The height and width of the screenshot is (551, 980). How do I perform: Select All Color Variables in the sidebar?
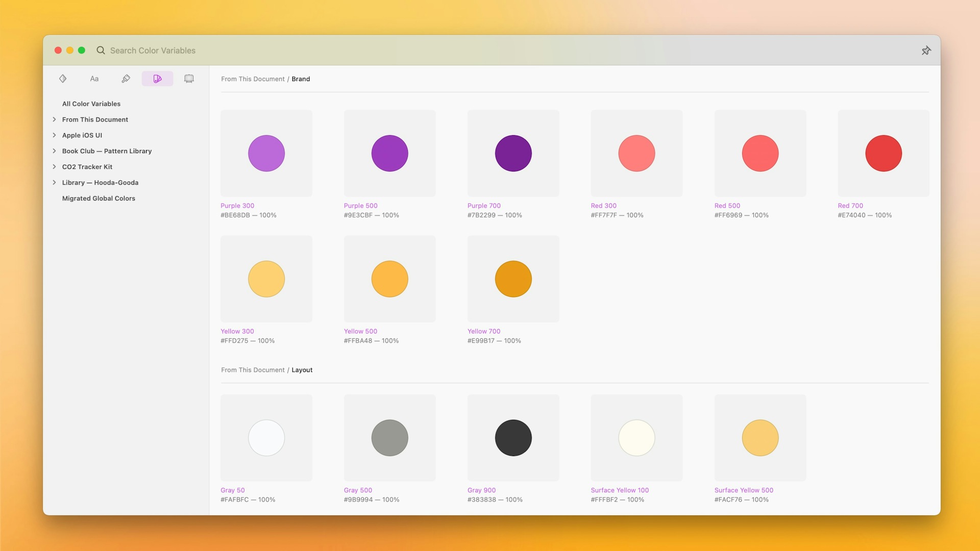91,104
